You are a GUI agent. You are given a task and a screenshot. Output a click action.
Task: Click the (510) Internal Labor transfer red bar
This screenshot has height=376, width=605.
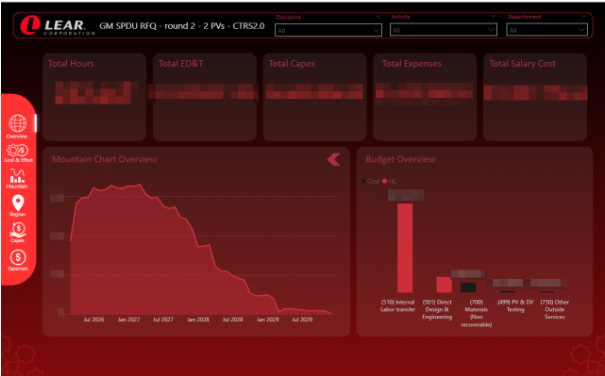(405, 248)
